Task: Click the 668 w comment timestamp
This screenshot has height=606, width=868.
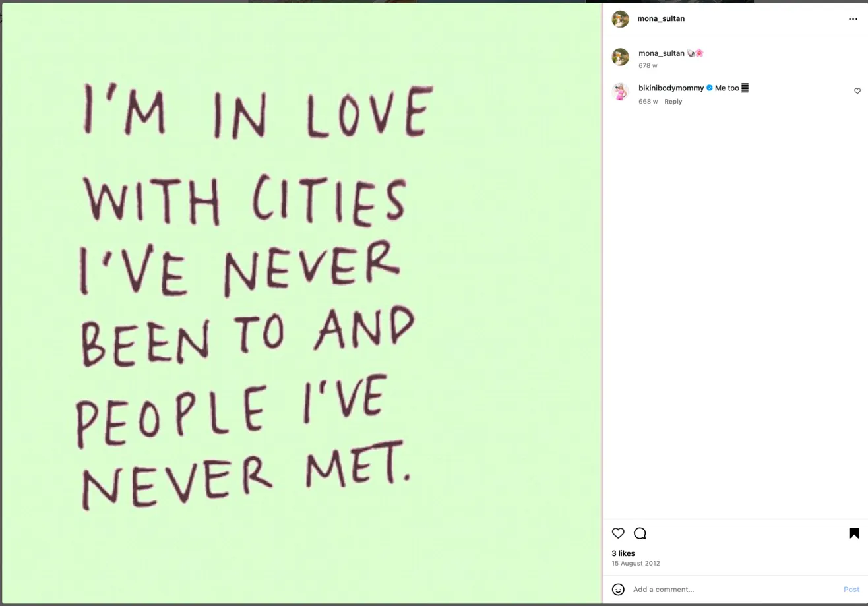Action: tap(648, 102)
